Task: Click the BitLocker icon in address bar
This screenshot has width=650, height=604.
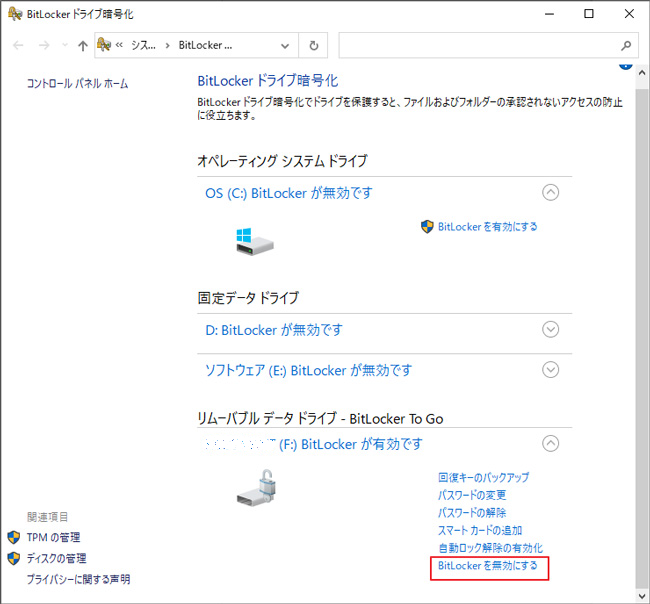Action: (104, 44)
